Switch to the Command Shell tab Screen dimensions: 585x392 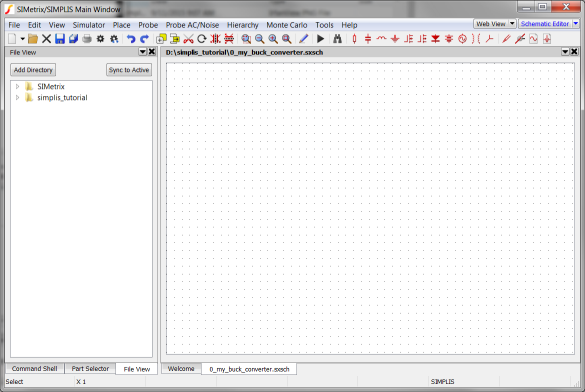click(34, 369)
